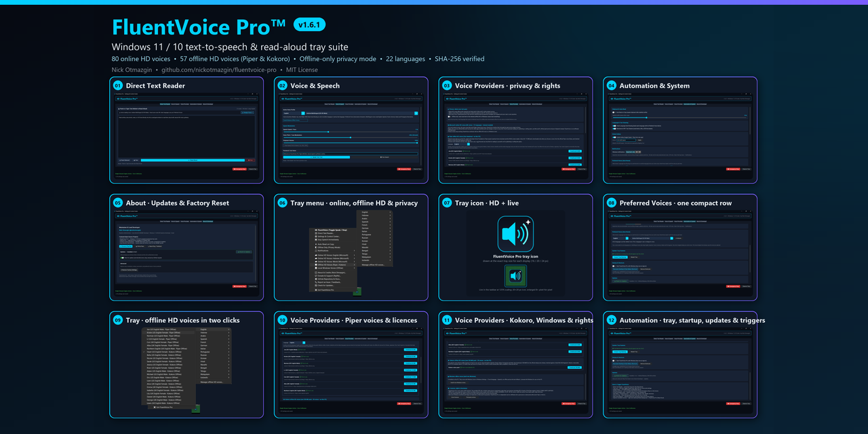Click the github.com/nickotmazgin/fluentvoice-pro link text
The height and width of the screenshot is (434, 868).
pos(218,70)
